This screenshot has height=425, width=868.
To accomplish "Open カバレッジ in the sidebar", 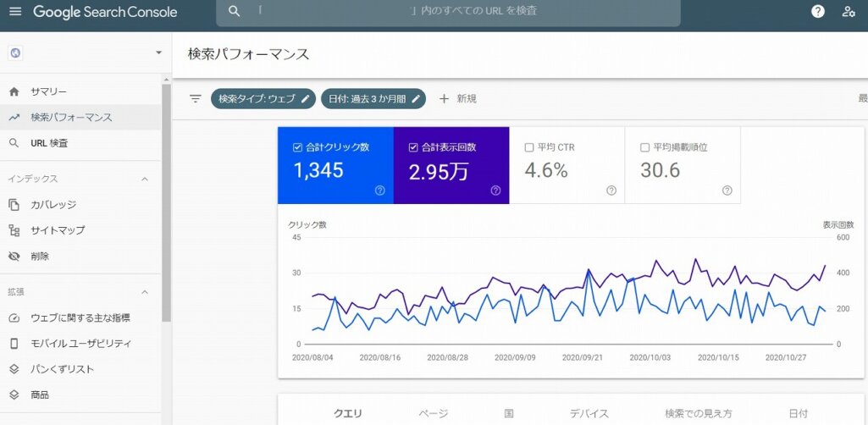I will coord(53,205).
